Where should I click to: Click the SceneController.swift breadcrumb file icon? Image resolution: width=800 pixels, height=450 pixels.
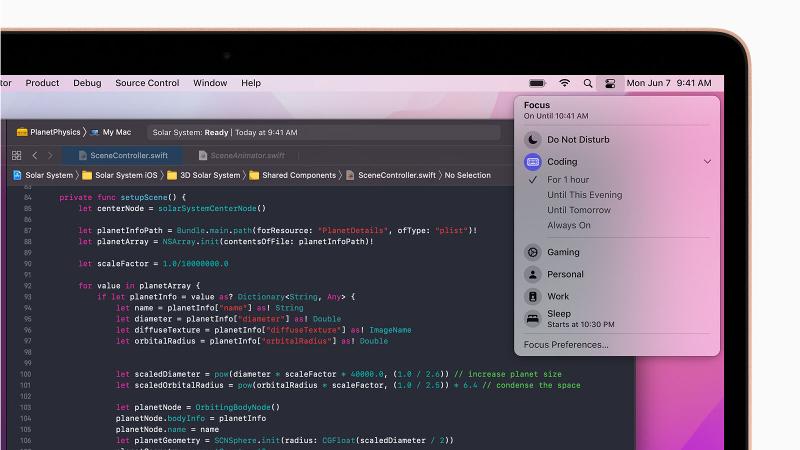pyautogui.click(x=350, y=175)
